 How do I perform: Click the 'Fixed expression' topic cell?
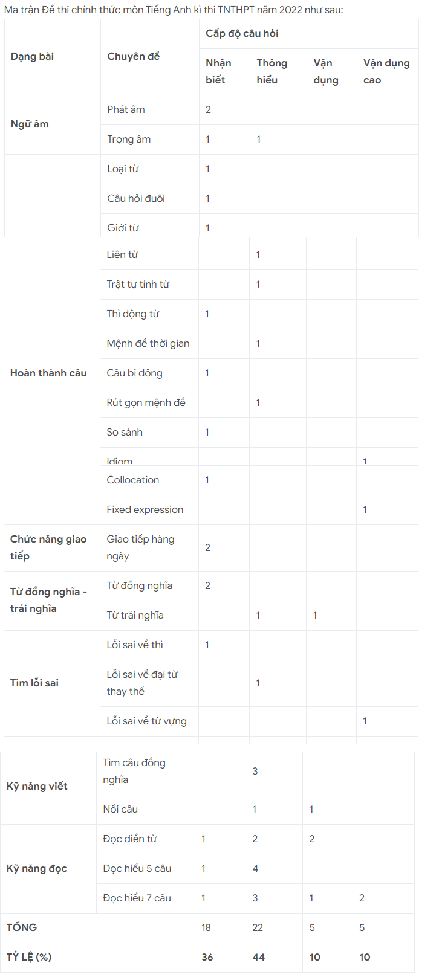point(145,510)
